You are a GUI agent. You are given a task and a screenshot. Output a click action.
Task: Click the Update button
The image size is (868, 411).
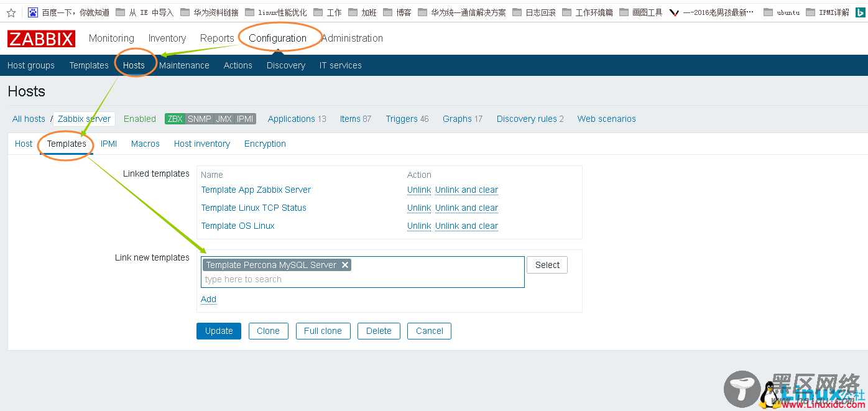[x=219, y=331]
